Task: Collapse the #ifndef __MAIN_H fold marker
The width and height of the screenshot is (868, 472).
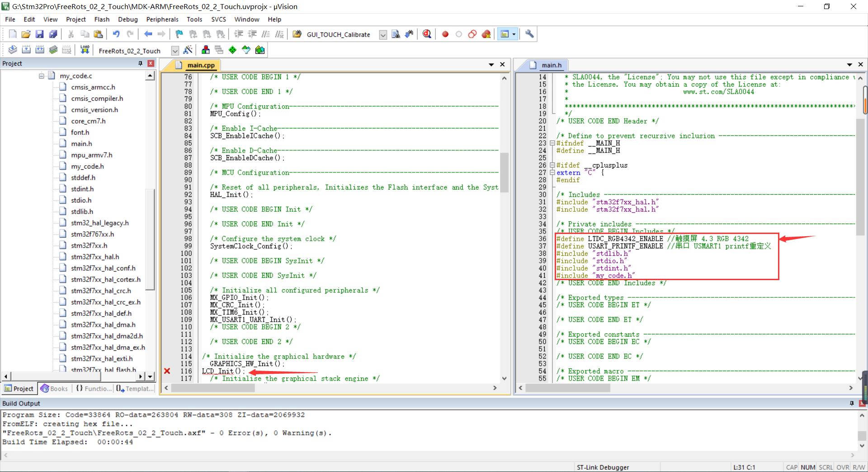Action: [x=552, y=143]
